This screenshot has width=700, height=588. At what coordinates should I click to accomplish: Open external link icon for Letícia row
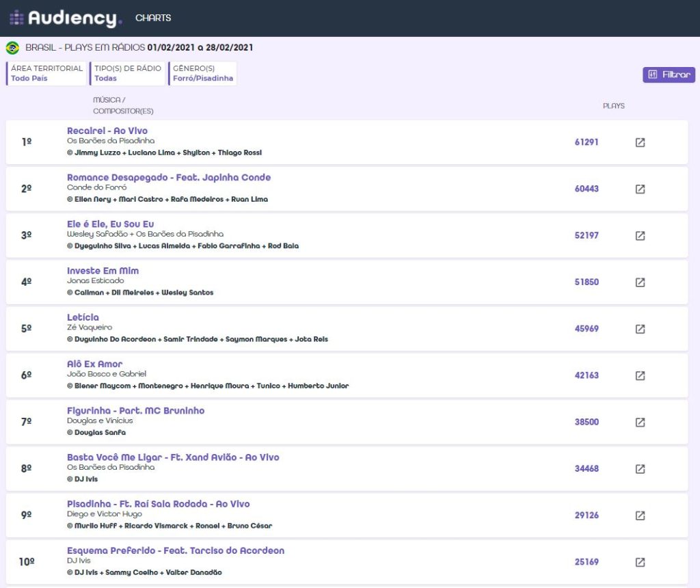640,329
